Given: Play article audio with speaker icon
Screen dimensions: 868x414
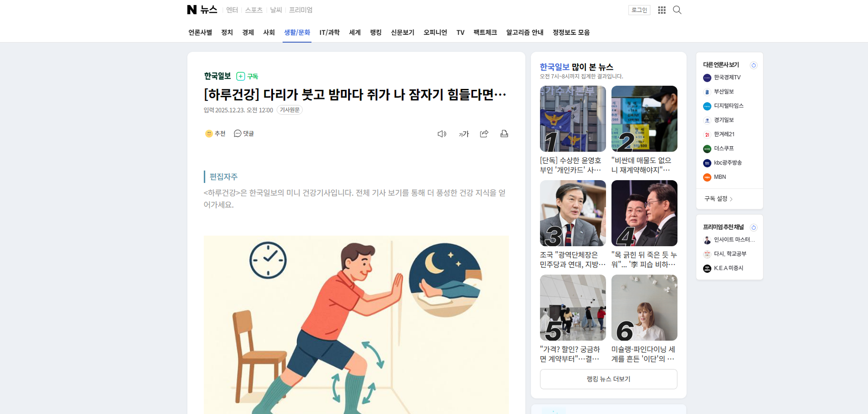Looking at the screenshot, I should tap(442, 134).
